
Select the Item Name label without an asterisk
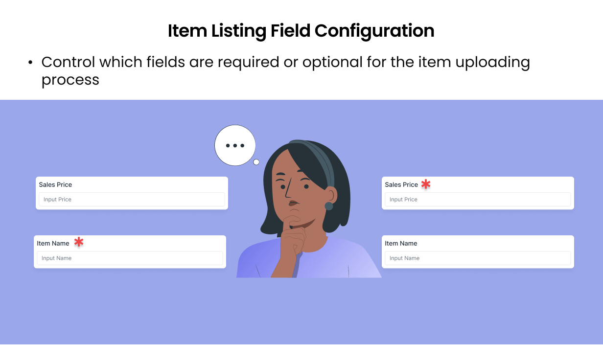401,243
